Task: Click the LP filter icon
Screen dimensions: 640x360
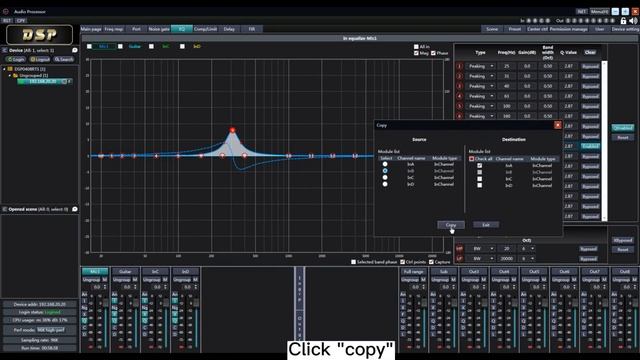Action: [460, 258]
